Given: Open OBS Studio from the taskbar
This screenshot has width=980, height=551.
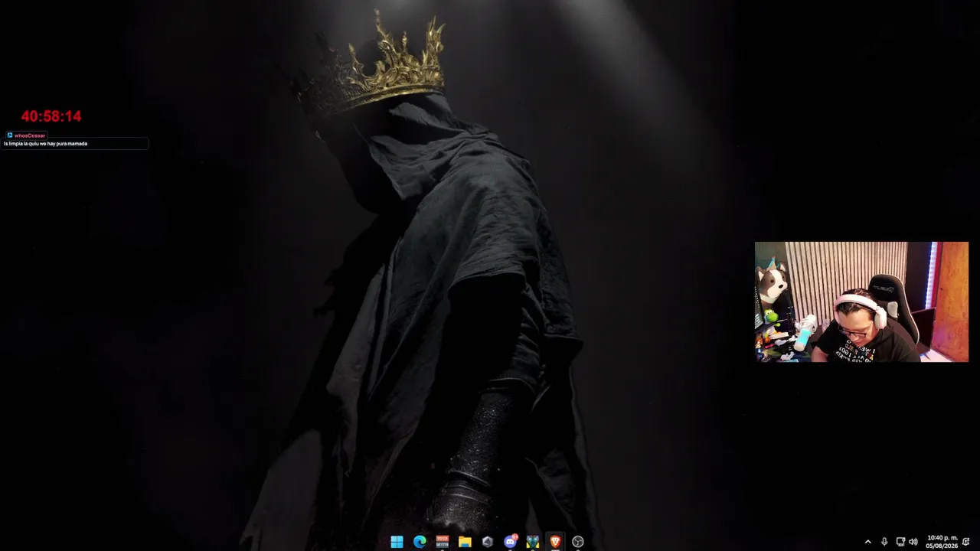Looking at the screenshot, I should pyautogui.click(x=578, y=542).
